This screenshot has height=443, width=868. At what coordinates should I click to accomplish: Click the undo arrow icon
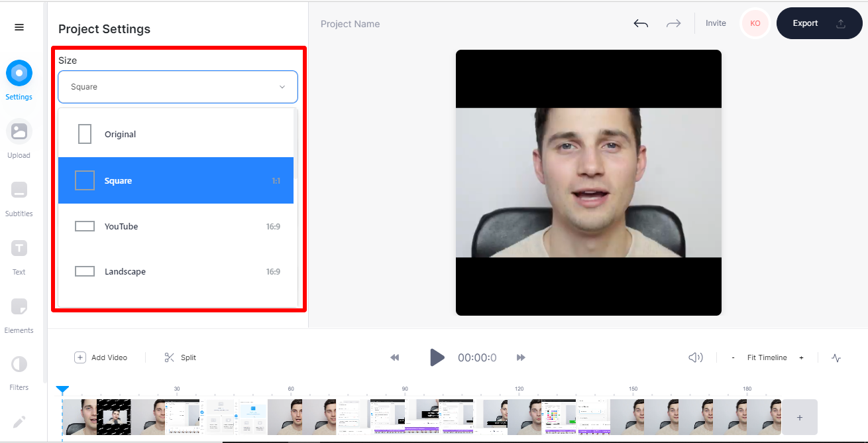click(641, 24)
